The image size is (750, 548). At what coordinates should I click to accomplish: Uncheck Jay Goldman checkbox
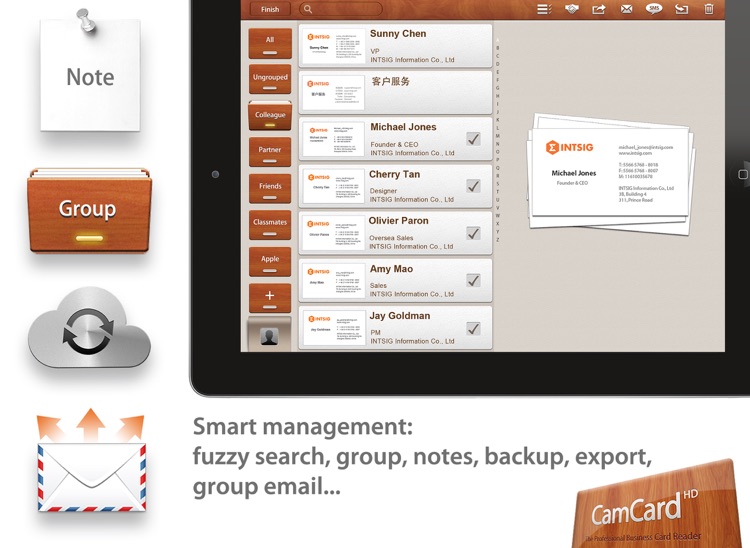click(x=474, y=328)
